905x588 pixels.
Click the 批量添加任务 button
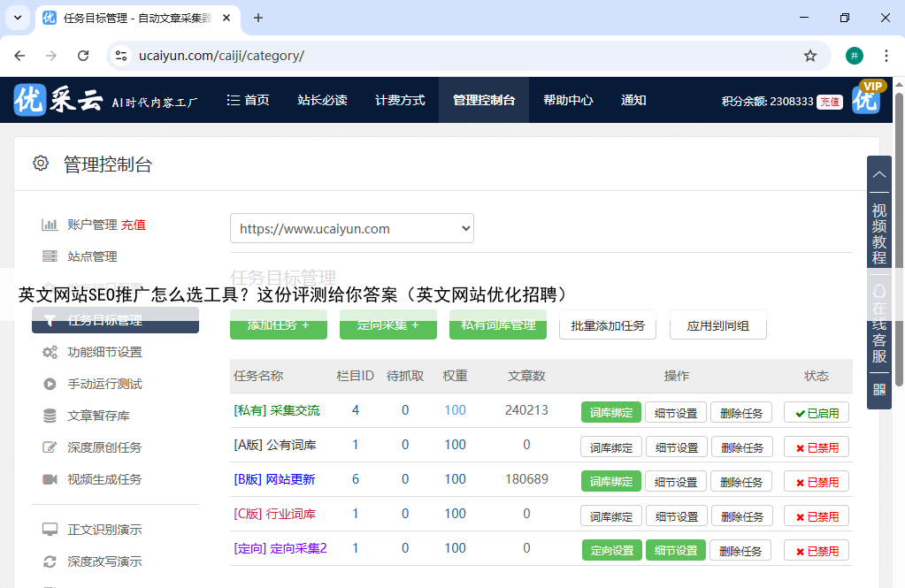(x=607, y=325)
